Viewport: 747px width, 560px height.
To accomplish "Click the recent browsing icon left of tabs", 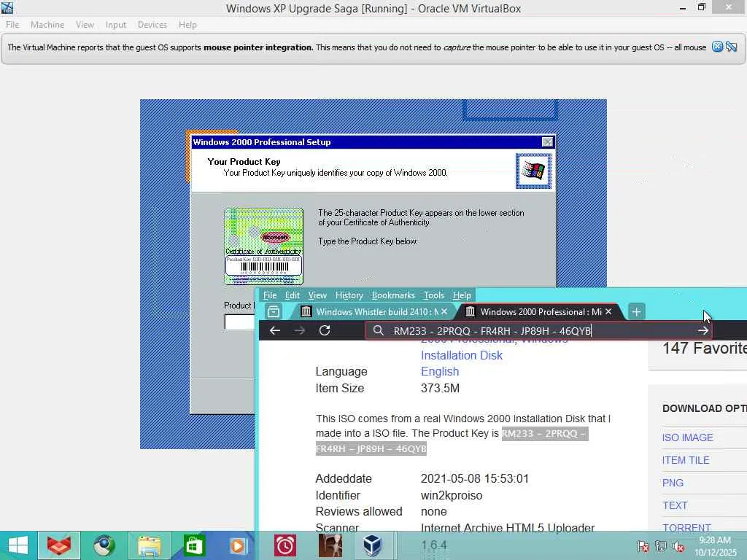I will (274, 311).
